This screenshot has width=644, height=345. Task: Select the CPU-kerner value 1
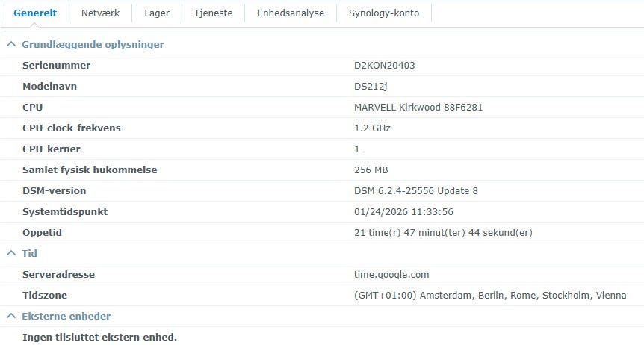[x=357, y=149]
